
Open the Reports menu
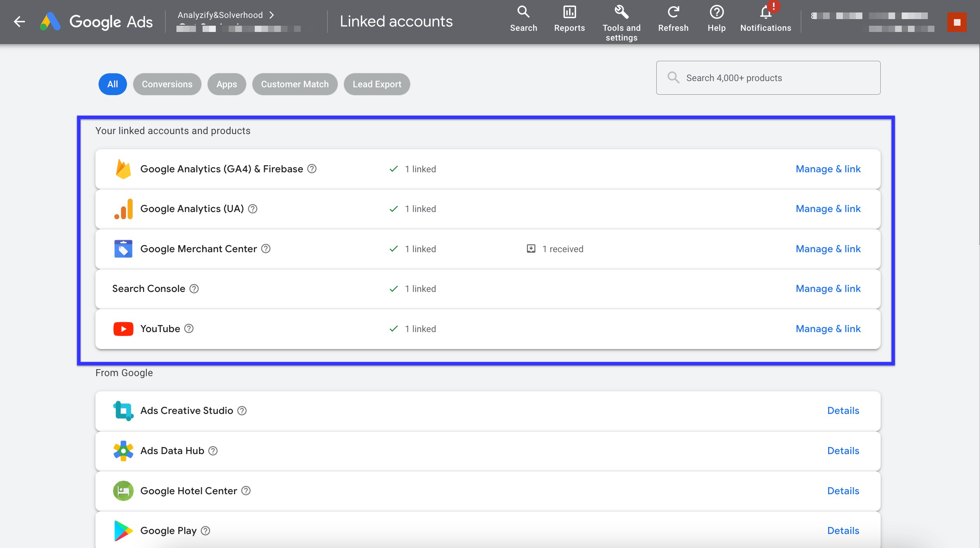(569, 19)
